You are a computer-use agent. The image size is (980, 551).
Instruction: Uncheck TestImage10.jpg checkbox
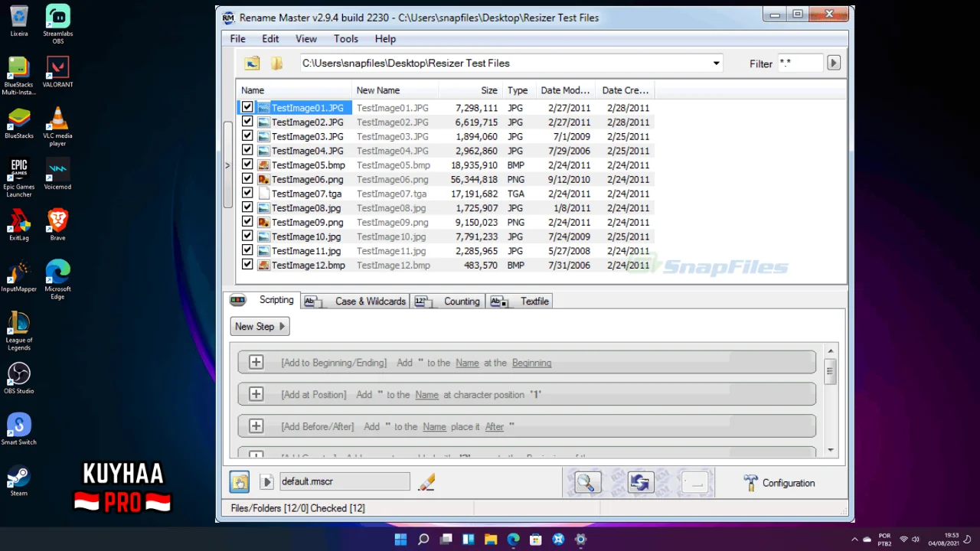(x=247, y=236)
